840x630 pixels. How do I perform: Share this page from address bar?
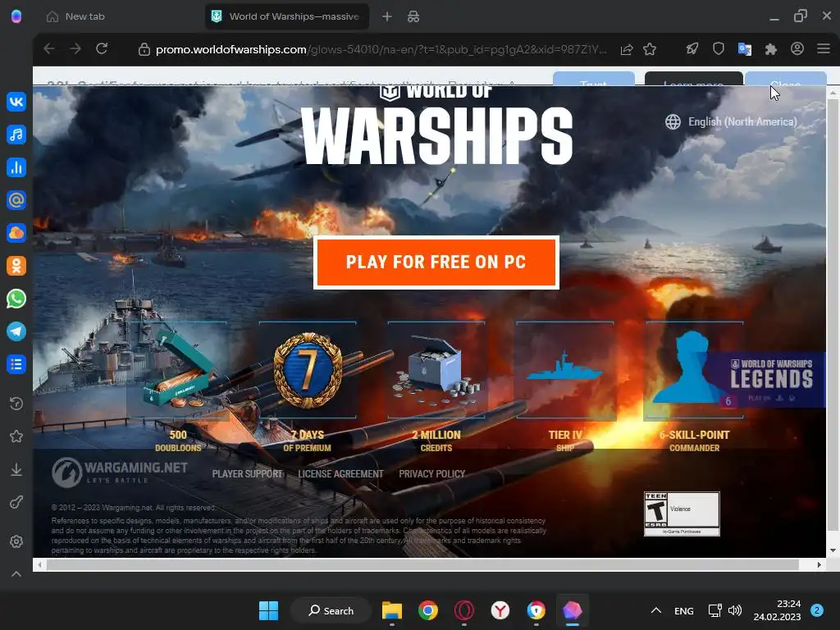(x=626, y=49)
